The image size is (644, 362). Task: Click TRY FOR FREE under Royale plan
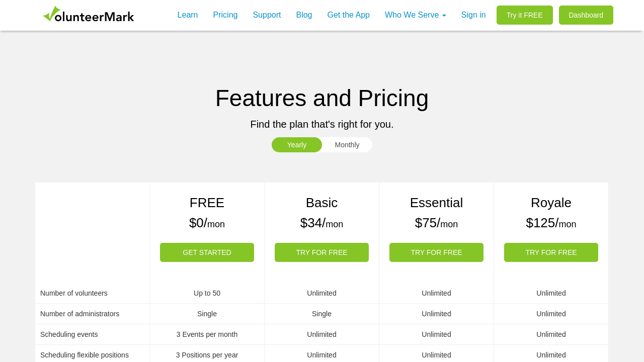551,252
